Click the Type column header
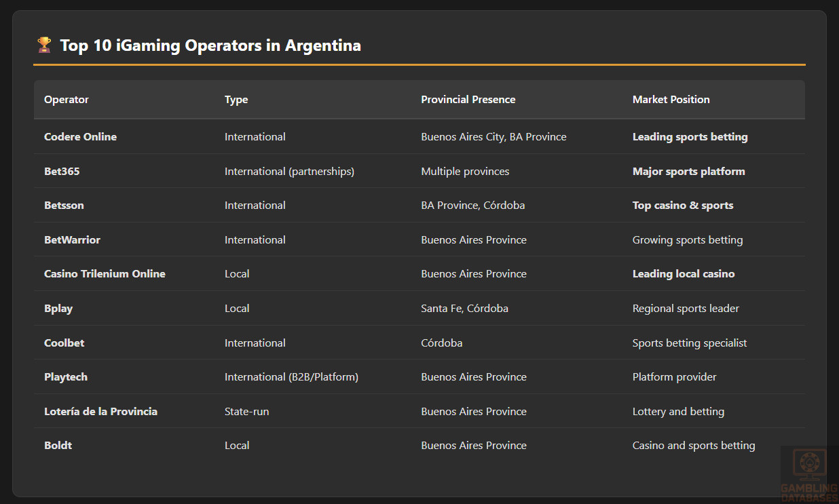839x504 pixels. 236,100
